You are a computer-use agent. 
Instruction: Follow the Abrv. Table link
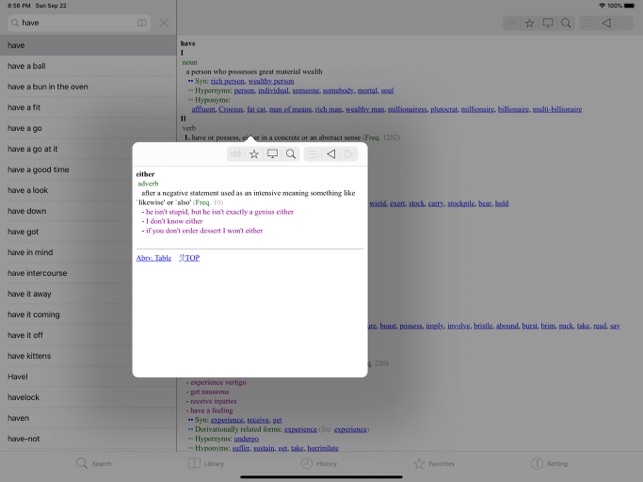[154, 258]
